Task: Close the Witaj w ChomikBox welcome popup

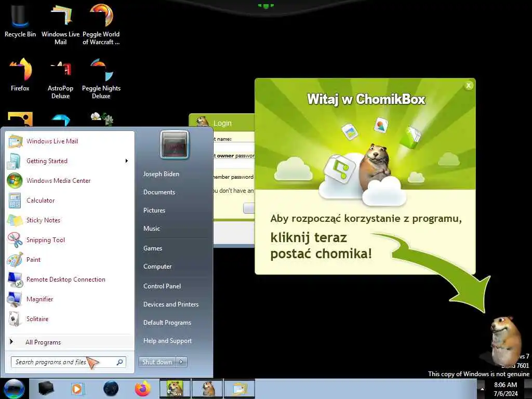Action: point(469,86)
